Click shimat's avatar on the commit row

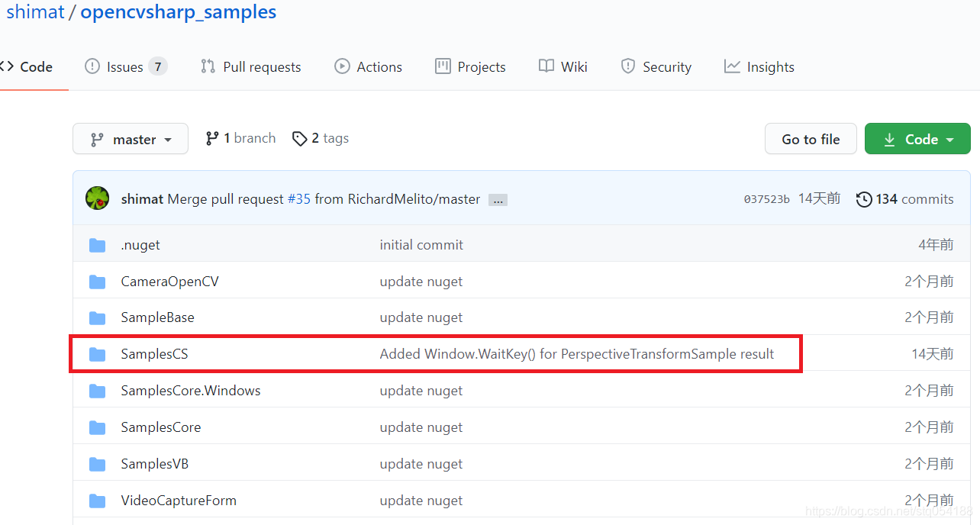point(97,198)
